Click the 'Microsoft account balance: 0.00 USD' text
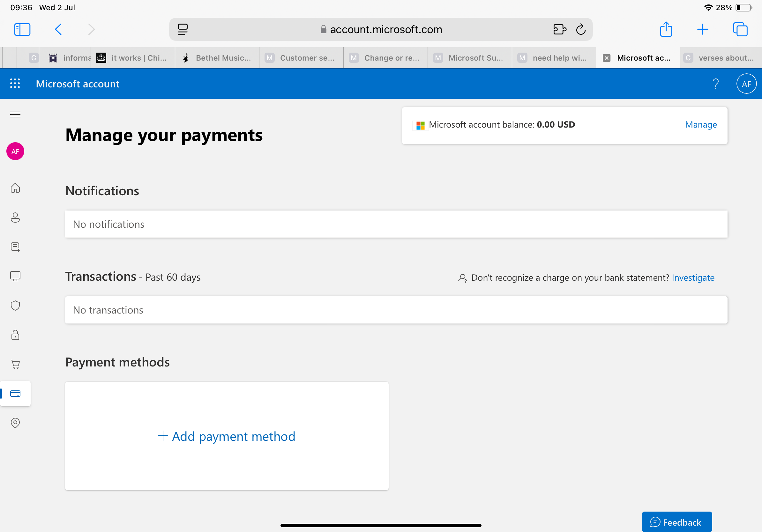762x532 pixels. pyautogui.click(x=502, y=125)
